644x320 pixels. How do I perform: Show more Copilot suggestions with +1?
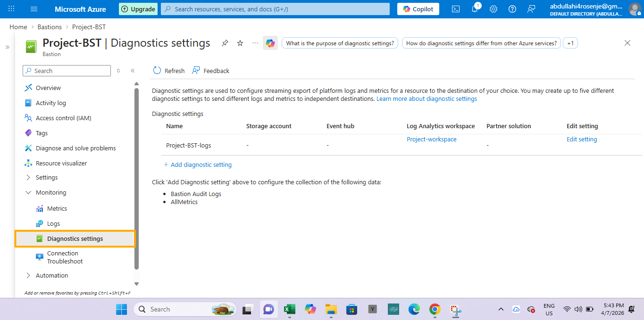coord(570,43)
